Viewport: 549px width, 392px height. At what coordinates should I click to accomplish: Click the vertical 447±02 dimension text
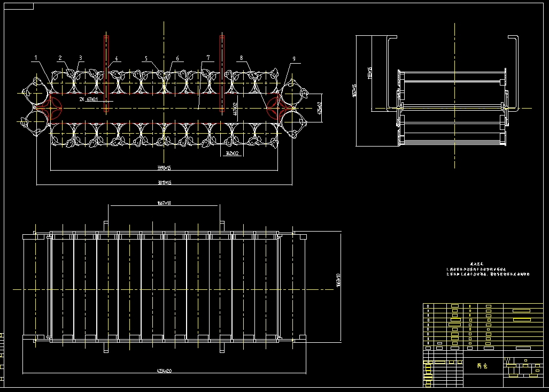[x=235, y=109]
